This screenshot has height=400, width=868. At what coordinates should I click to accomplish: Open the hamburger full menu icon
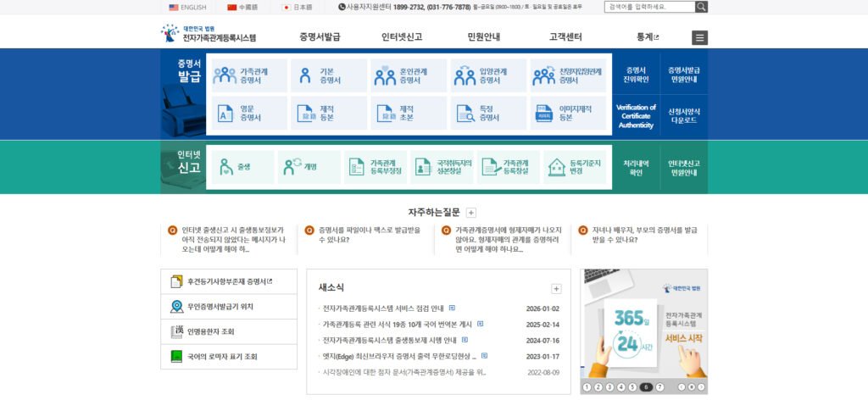point(699,37)
